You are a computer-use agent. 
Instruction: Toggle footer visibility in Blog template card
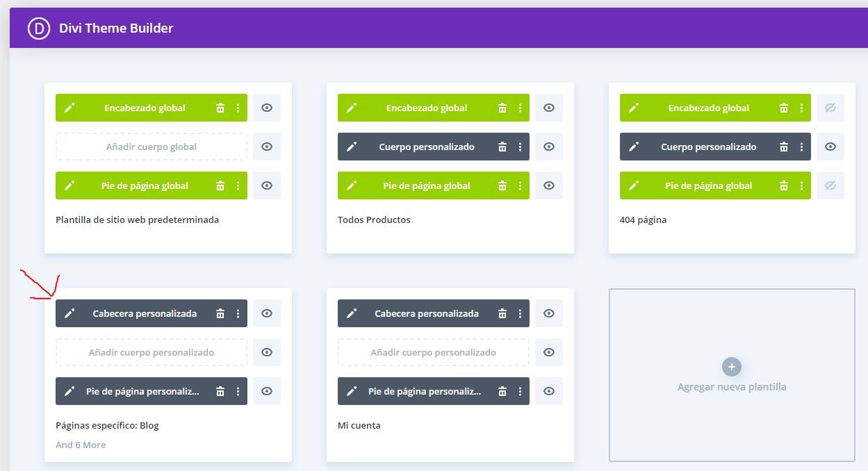(267, 391)
